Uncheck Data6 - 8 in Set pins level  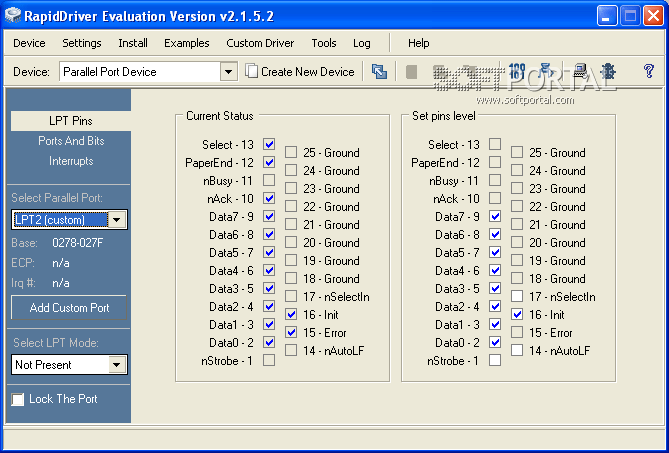click(495, 234)
